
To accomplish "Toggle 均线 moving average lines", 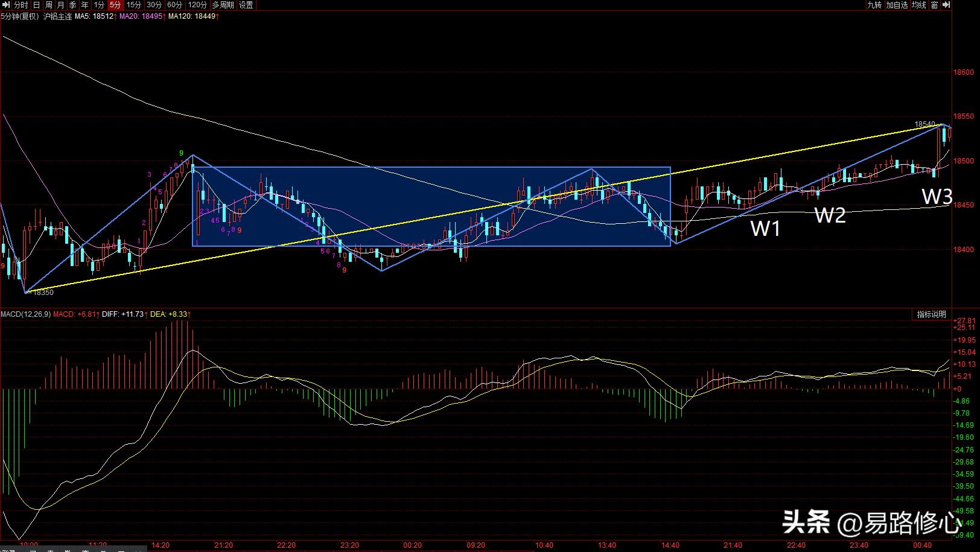I will pos(918,5).
